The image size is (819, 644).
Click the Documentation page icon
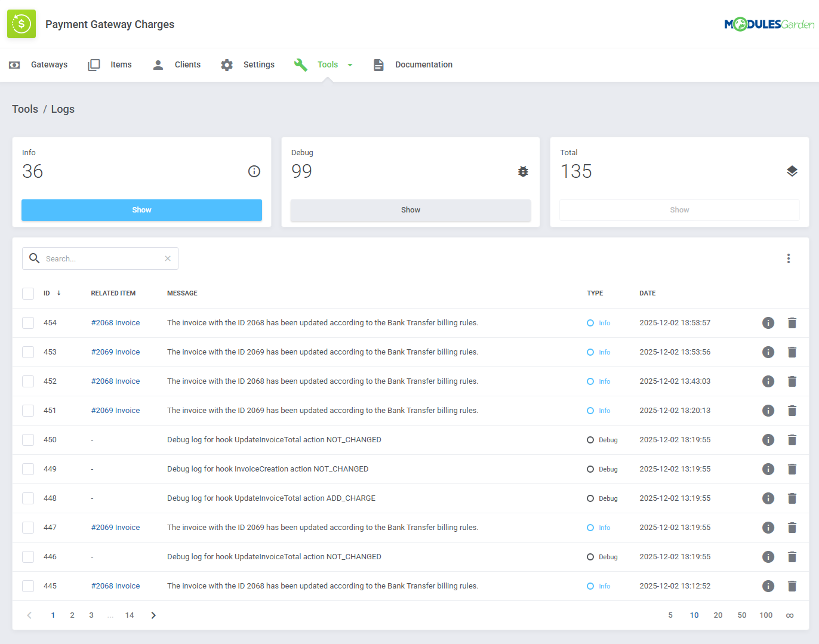[x=378, y=64]
